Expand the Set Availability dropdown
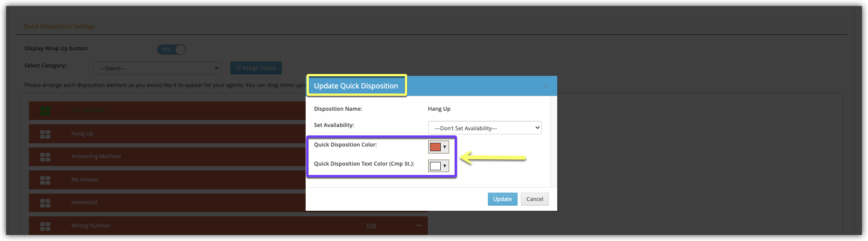Image resolution: width=868 pixels, height=241 pixels. pos(485,128)
